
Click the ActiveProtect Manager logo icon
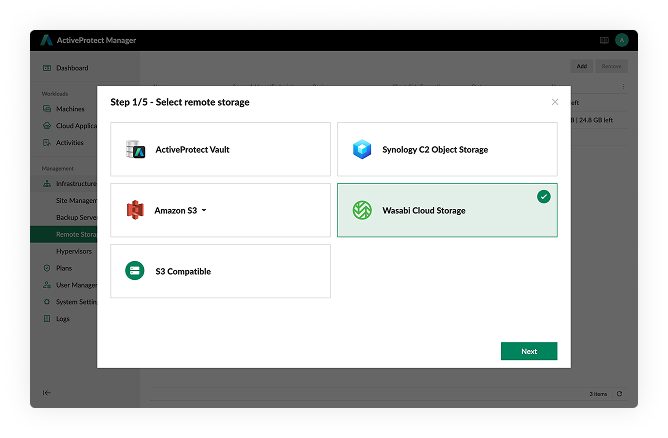coord(46,40)
